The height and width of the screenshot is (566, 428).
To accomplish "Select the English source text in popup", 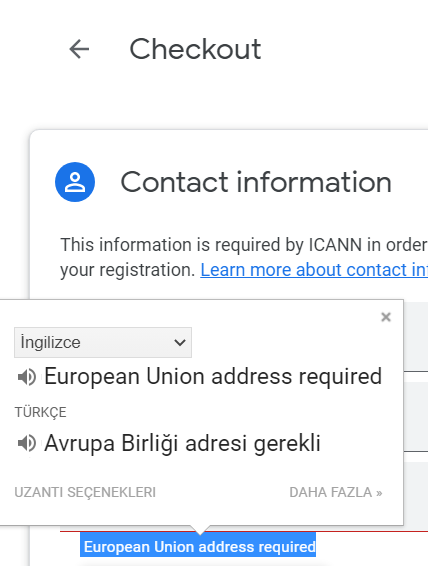I will (213, 376).
